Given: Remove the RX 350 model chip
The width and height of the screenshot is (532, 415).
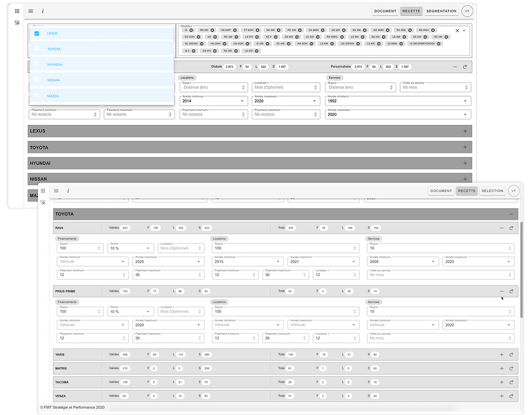Looking at the screenshot, I should (213, 30).
